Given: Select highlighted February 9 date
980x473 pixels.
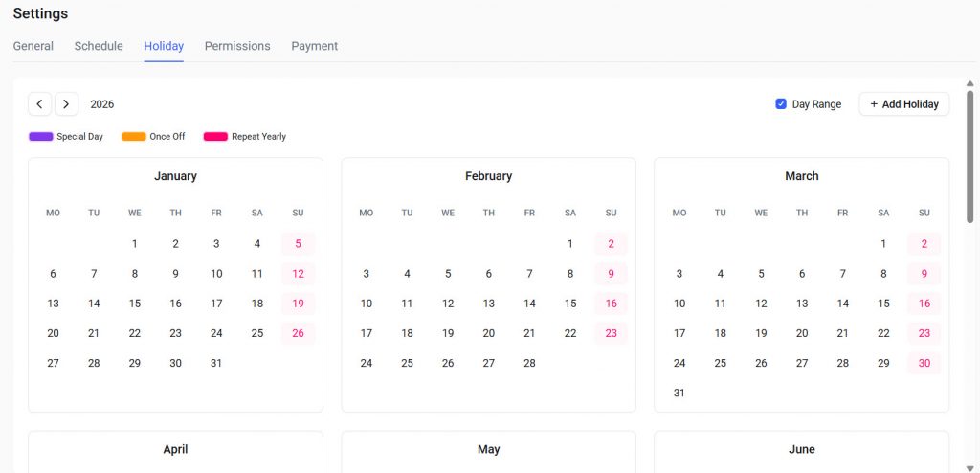Looking at the screenshot, I should pyautogui.click(x=611, y=274).
